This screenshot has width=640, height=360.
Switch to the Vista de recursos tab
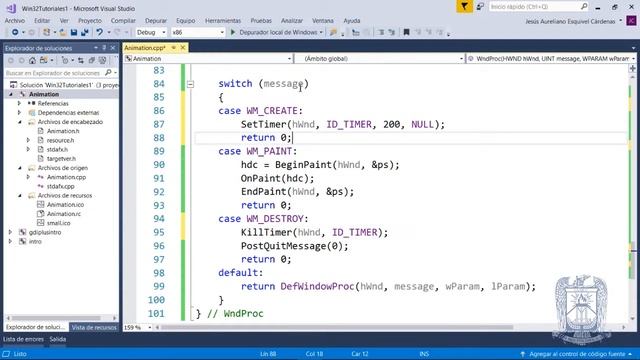(94, 327)
